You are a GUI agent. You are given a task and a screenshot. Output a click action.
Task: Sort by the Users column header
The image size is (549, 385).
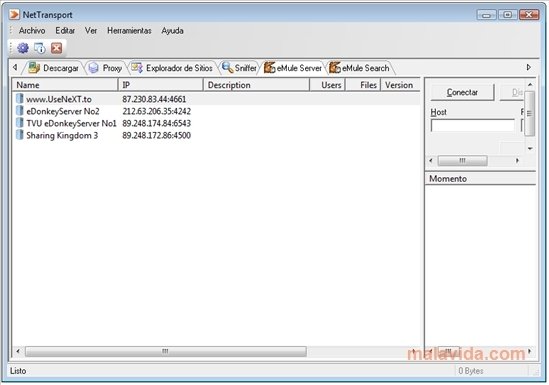pyautogui.click(x=328, y=85)
